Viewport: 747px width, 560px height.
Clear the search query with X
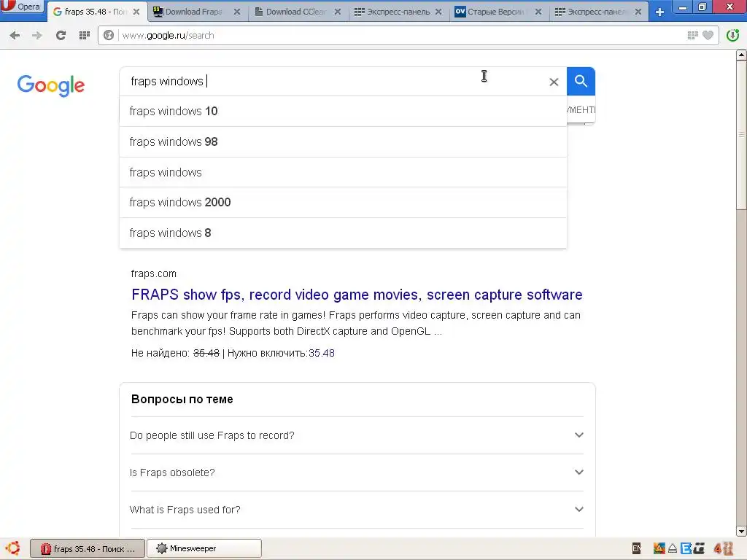click(x=554, y=82)
